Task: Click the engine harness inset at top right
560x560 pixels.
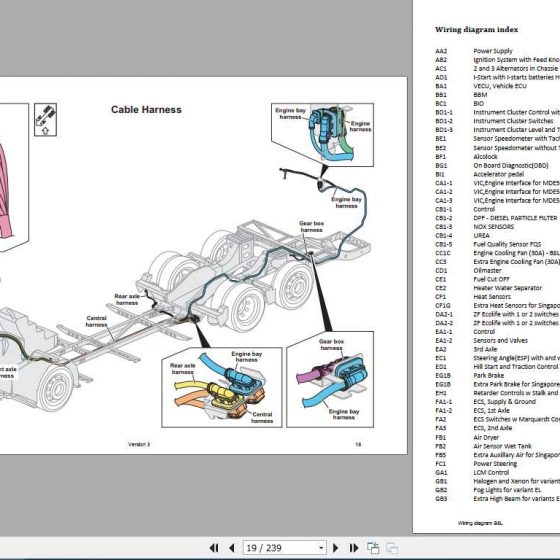Action: pyautogui.click(x=322, y=135)
